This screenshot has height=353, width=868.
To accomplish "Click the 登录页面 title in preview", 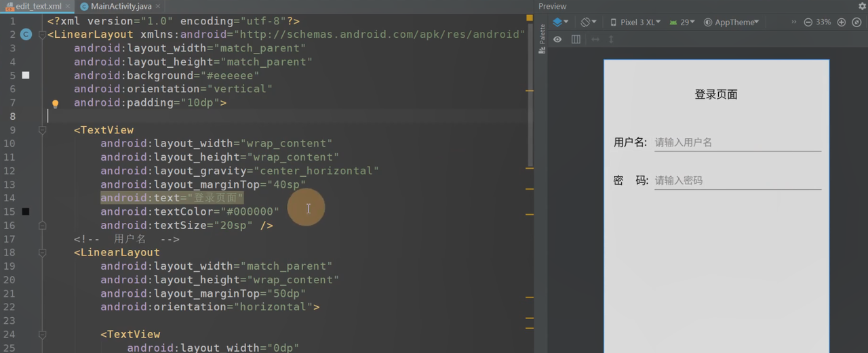I will [716, 95].
